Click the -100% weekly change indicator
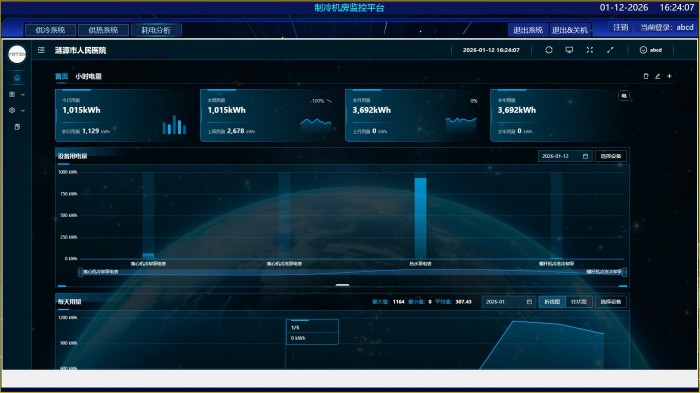 (321, 101)
